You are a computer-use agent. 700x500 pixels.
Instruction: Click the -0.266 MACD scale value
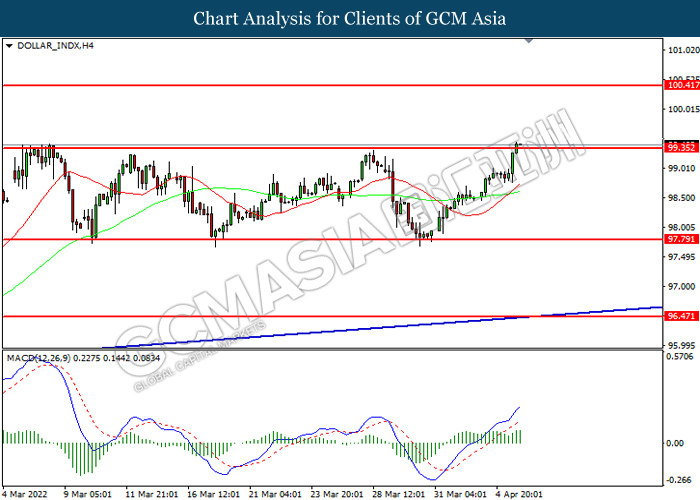click(x=678, y=480)
